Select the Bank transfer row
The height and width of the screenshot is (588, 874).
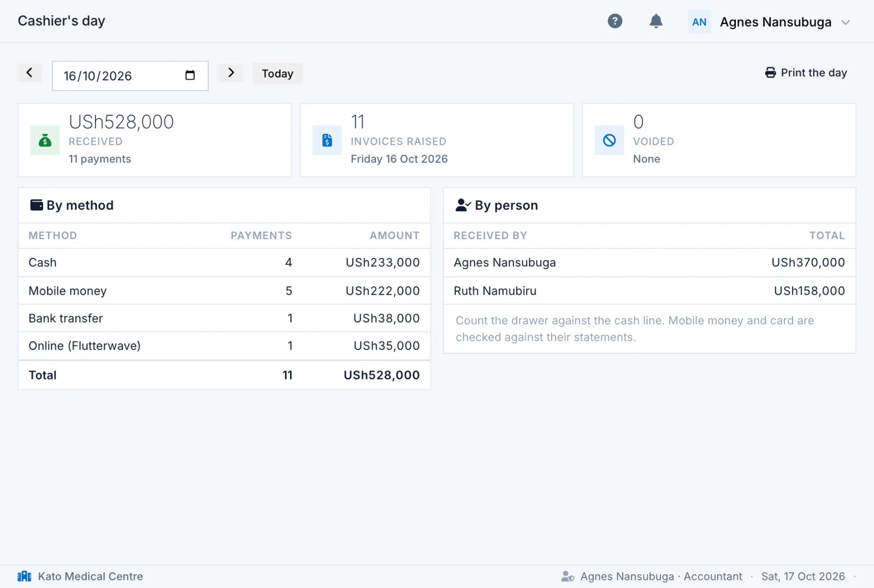224,318
